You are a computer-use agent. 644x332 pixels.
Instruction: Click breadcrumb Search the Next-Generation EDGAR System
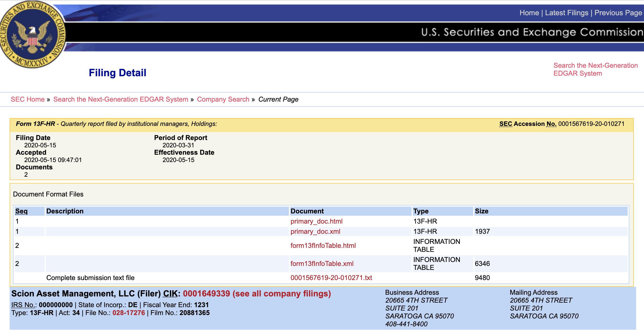[x=121, y=99]
